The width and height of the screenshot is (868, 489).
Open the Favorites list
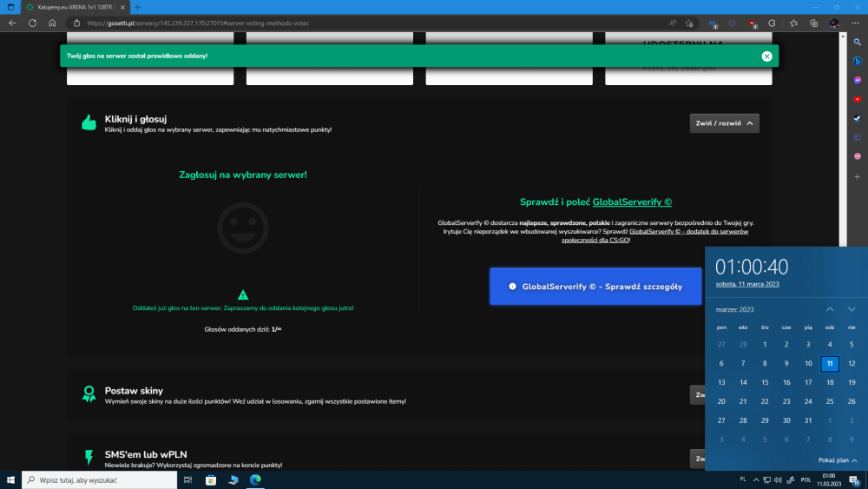coord(794,23)
